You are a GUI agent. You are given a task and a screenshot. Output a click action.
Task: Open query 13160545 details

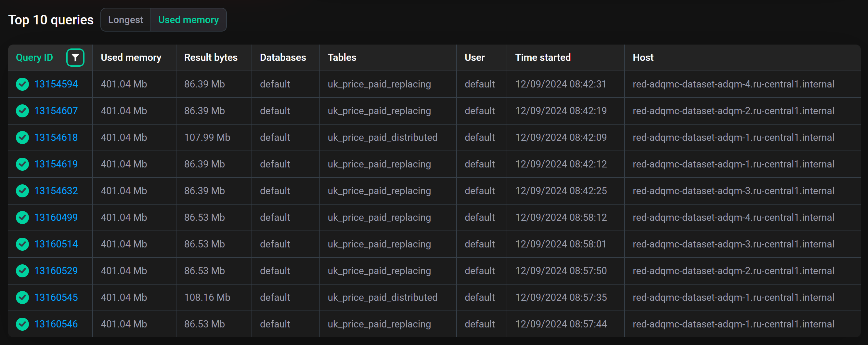tap(56, 297)
